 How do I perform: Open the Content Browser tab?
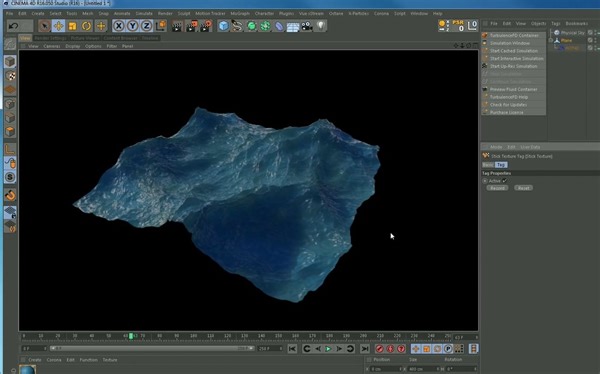pyautogui.click(x=120, y=38)
